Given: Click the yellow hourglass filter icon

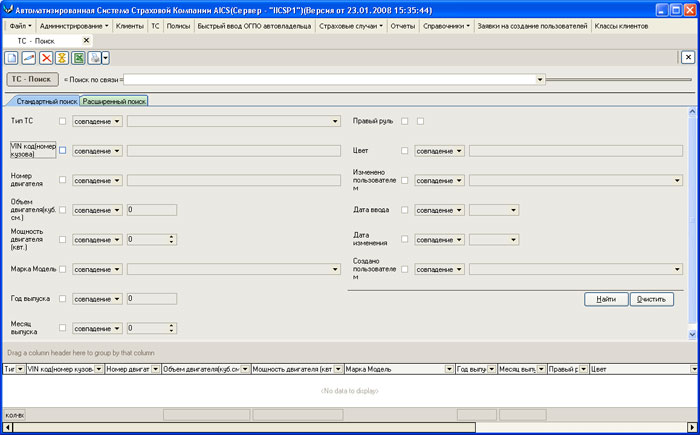Looking at the screenshot, I should (61, 58).
